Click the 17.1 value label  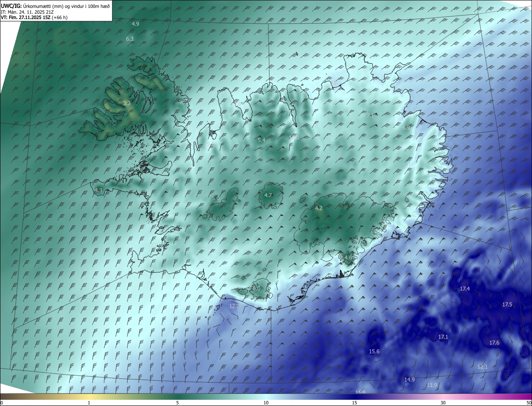point(443,337)
